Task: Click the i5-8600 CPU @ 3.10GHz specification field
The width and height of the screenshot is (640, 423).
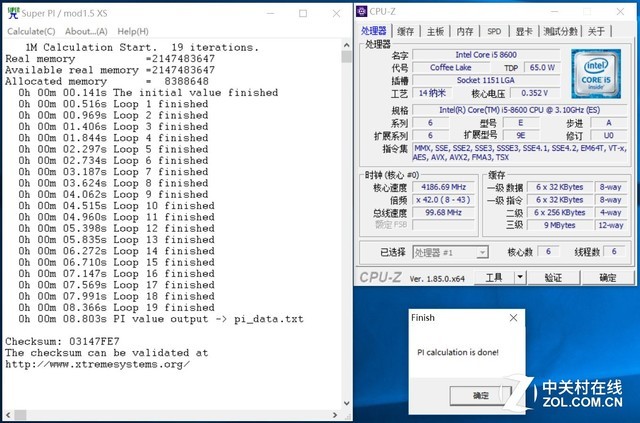Action: click(x=519, y=110)
